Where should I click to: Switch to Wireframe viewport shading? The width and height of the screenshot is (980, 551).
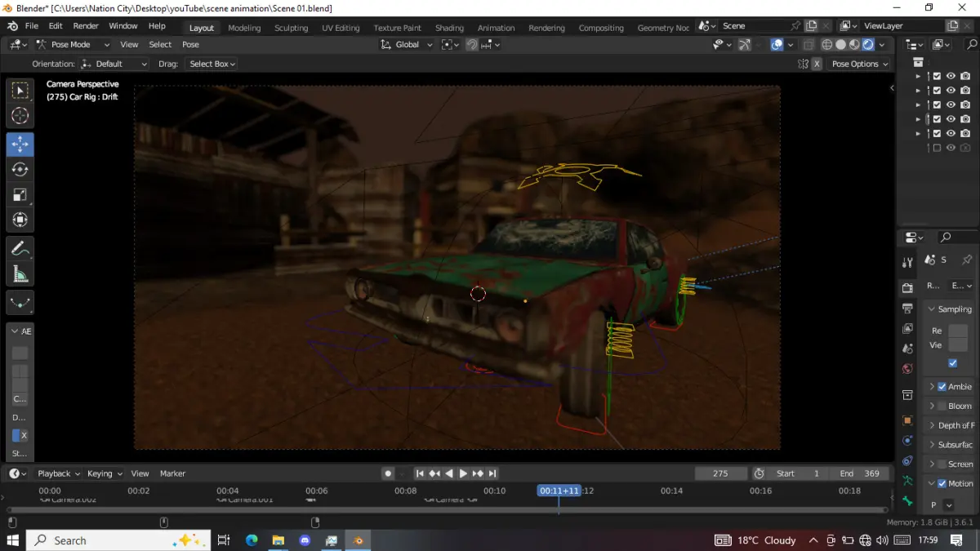826,45
